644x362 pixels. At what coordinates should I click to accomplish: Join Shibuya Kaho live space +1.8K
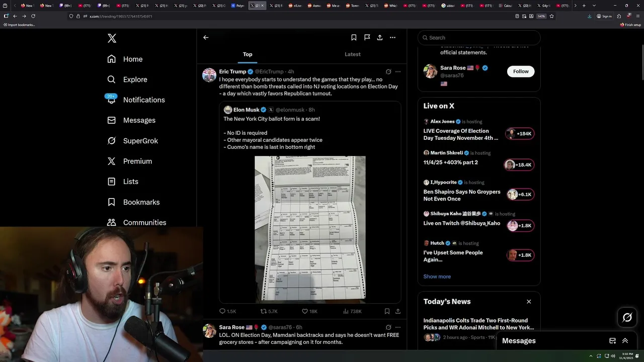pyautogui.click(x=520, y=226)
